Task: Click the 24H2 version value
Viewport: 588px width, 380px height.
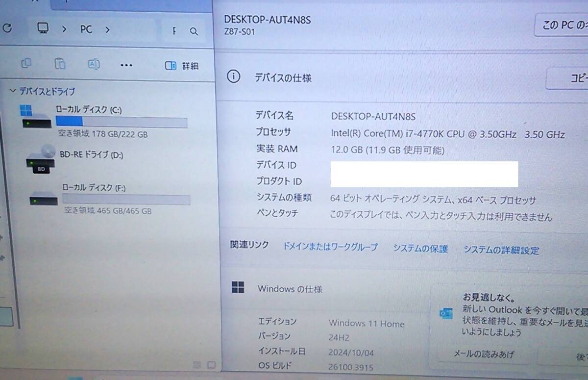Action: click(x=339, y=337)
